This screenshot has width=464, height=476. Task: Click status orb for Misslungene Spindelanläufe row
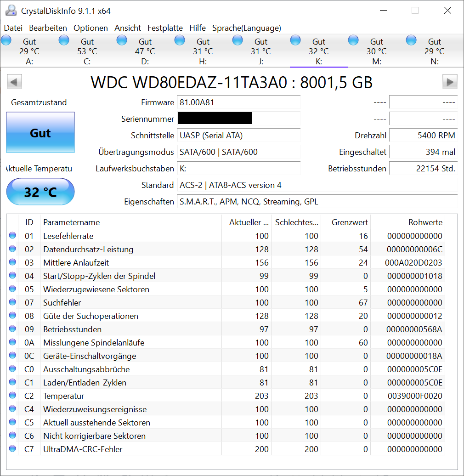(12, 342)
